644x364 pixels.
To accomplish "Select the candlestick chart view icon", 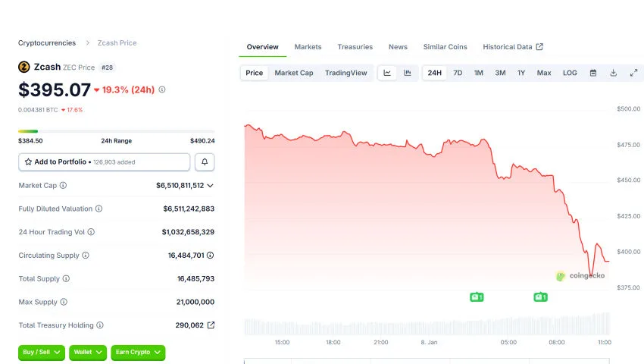I will point(408,73).
